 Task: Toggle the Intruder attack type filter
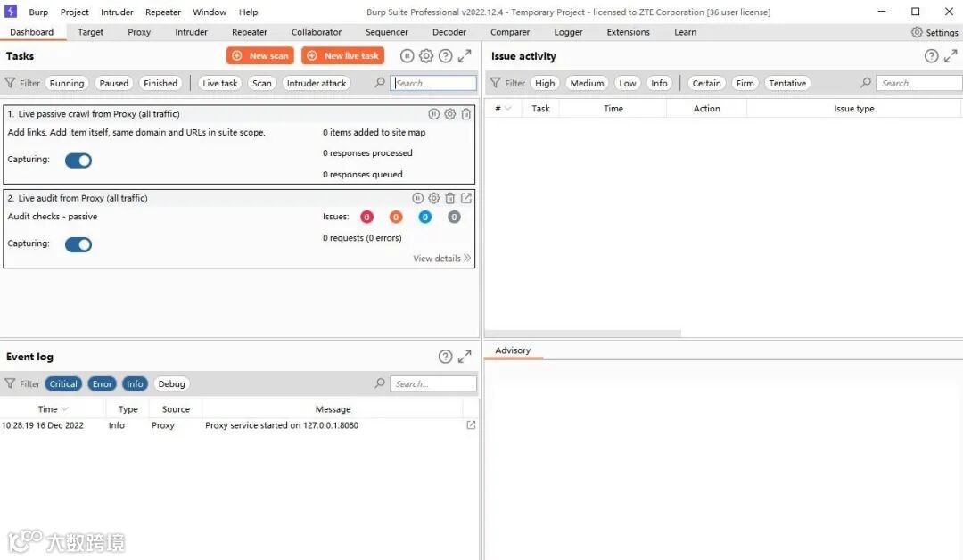click(317, 84)
